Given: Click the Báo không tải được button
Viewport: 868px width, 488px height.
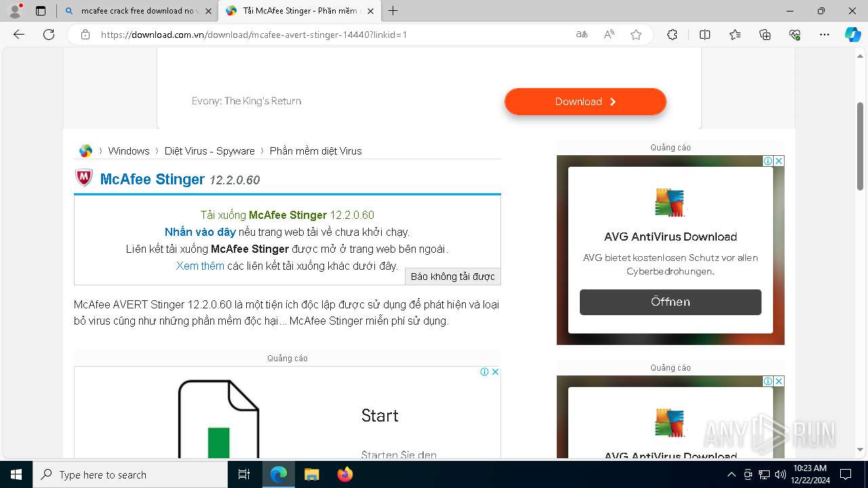Looking at the screenshot, I should pyautogui.click(x=453, y=277).
